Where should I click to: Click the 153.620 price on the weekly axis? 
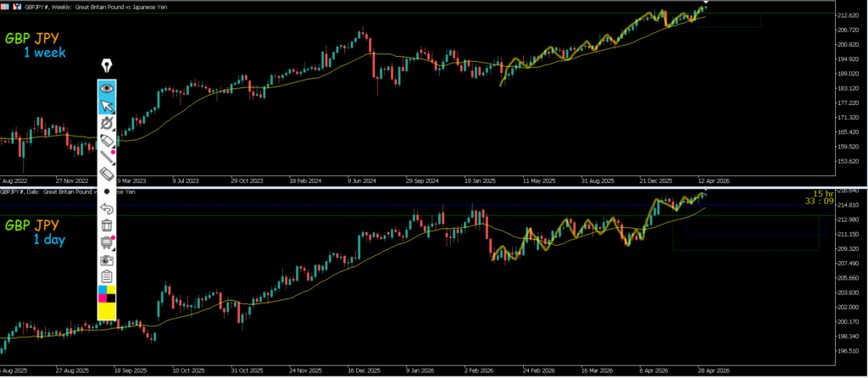tap(849, 162)
